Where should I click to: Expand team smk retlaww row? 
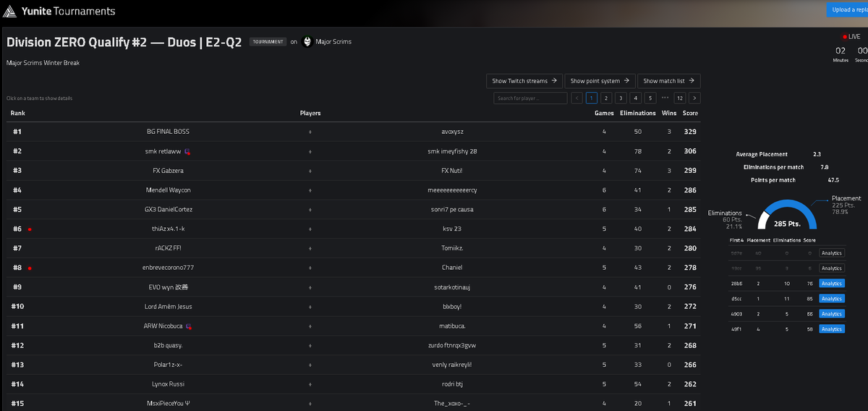click(x=353, y=151)
